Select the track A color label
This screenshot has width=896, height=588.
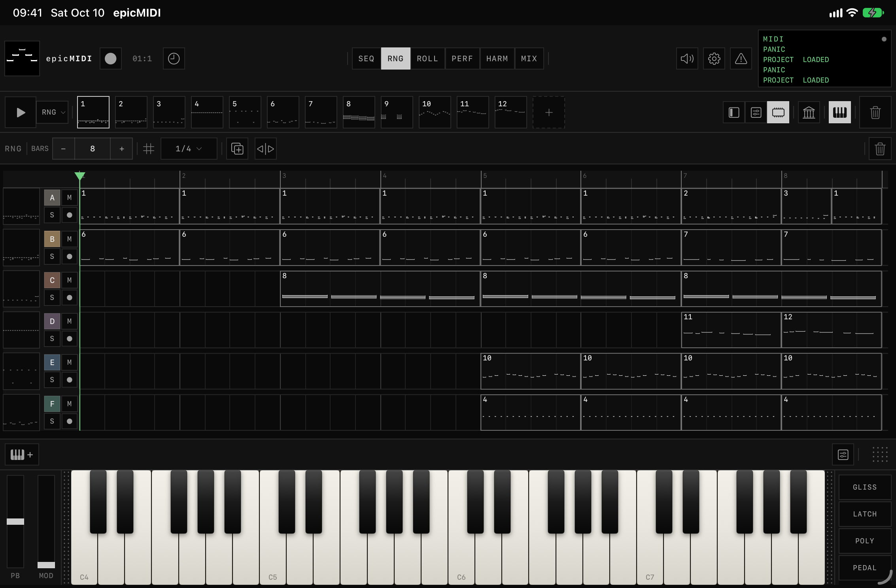pos(52,198)
